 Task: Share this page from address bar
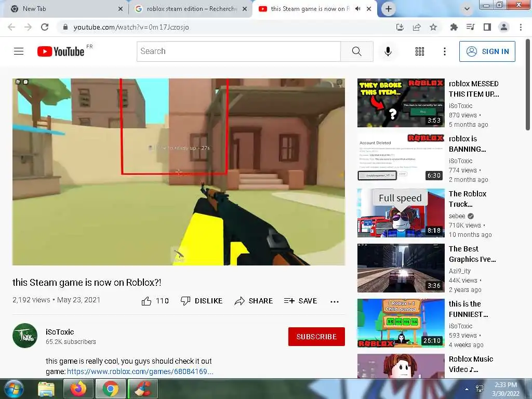pos(417,27)
